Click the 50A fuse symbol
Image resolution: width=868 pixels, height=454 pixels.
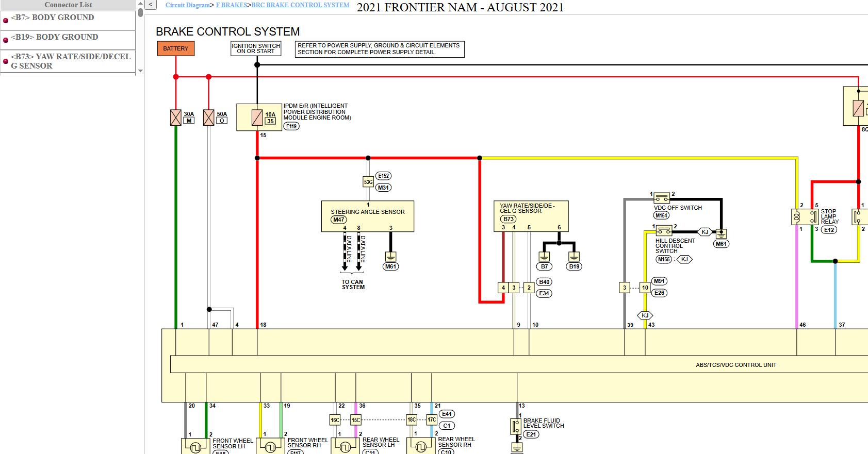point(208,118)
